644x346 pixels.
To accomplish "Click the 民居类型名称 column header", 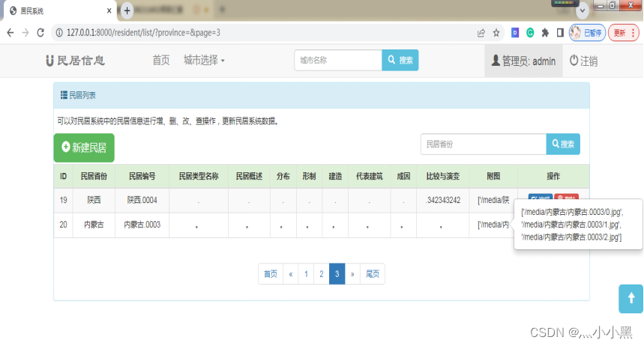I will [x=199, y=177].
